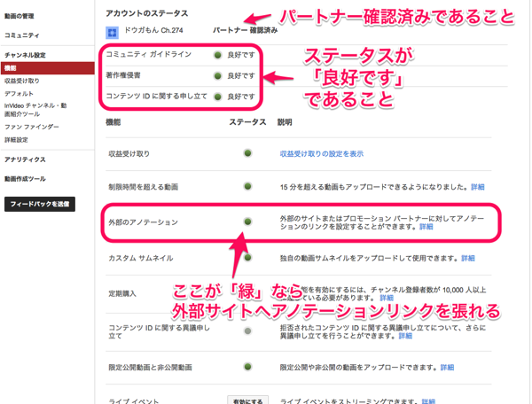Viewport: 532px width, 404px height.
Task: Click green status dot for 著作権侵害
Action: 218,76
